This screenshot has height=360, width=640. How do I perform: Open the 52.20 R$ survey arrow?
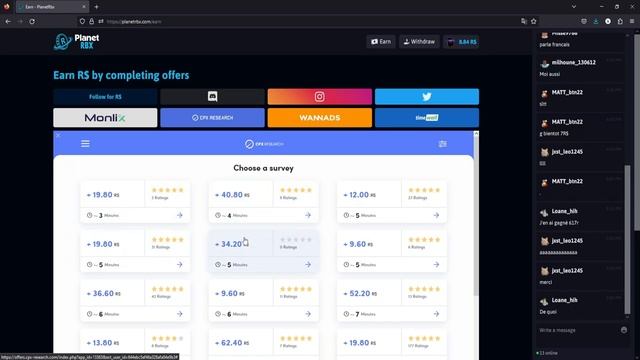point(436,314)
